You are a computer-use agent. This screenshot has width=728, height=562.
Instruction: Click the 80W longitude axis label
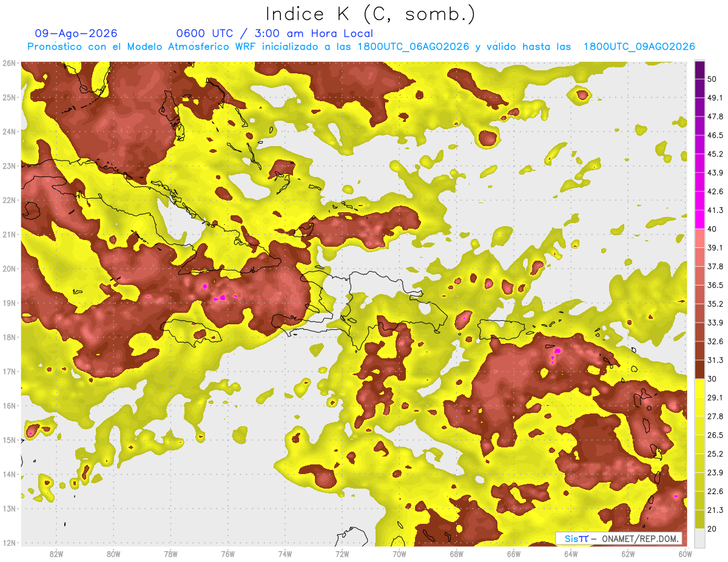pyautogui.click(x=113, y=554)
